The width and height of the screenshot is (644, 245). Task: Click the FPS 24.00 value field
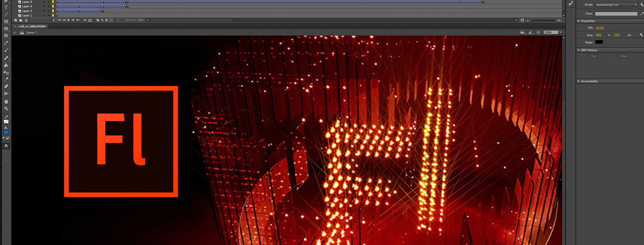pos(600,28)
